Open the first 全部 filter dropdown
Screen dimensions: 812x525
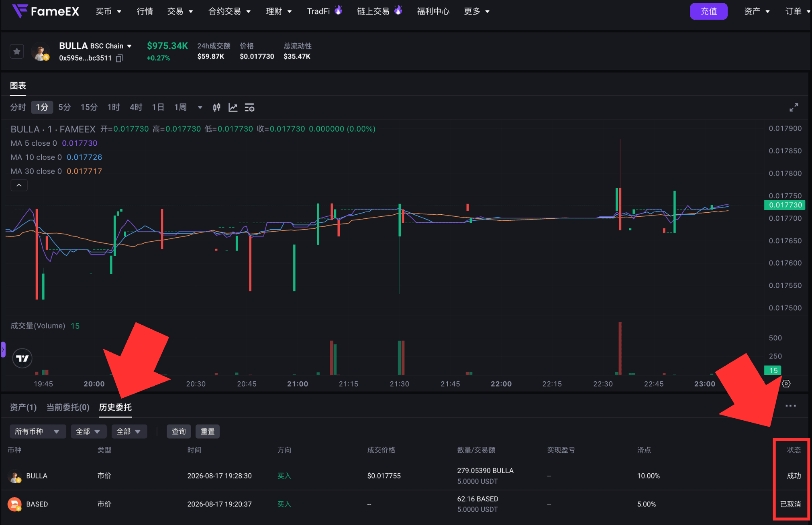point(88,431)
